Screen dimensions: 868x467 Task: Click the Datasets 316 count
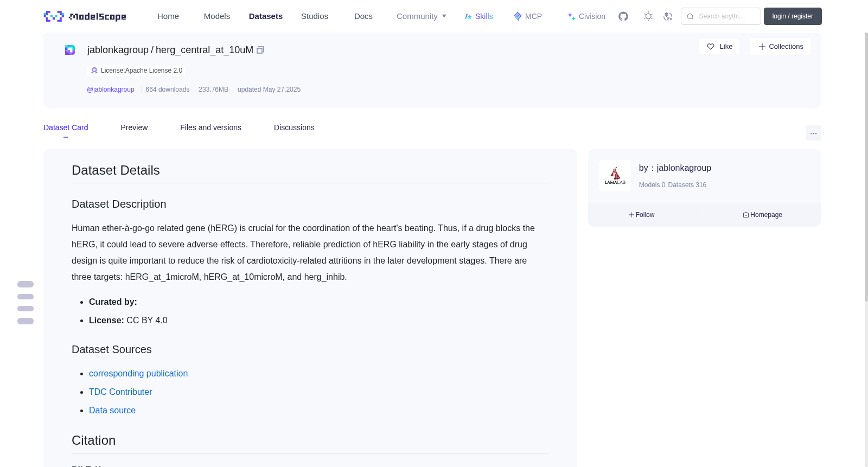pyautogui.click(x=687, y=185)
